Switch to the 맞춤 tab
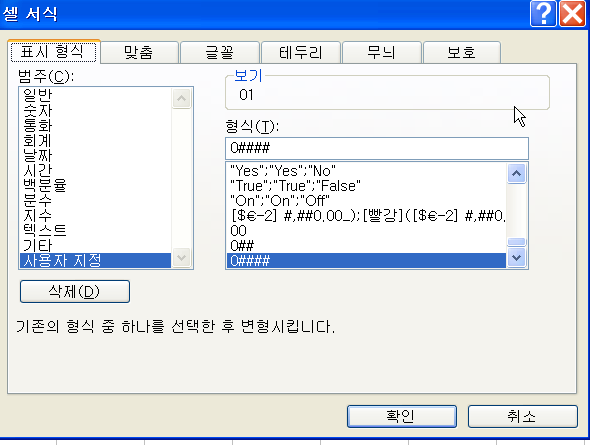 click(x=139, y=52)
